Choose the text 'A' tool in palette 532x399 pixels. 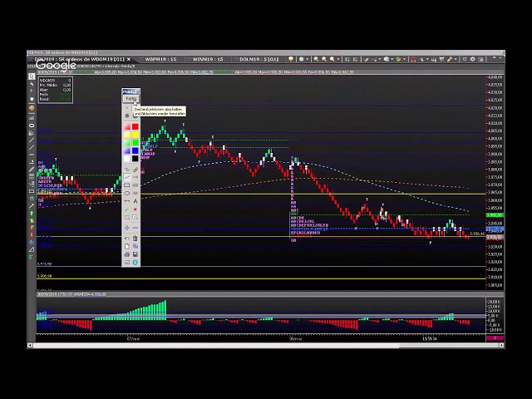[135, 200]
